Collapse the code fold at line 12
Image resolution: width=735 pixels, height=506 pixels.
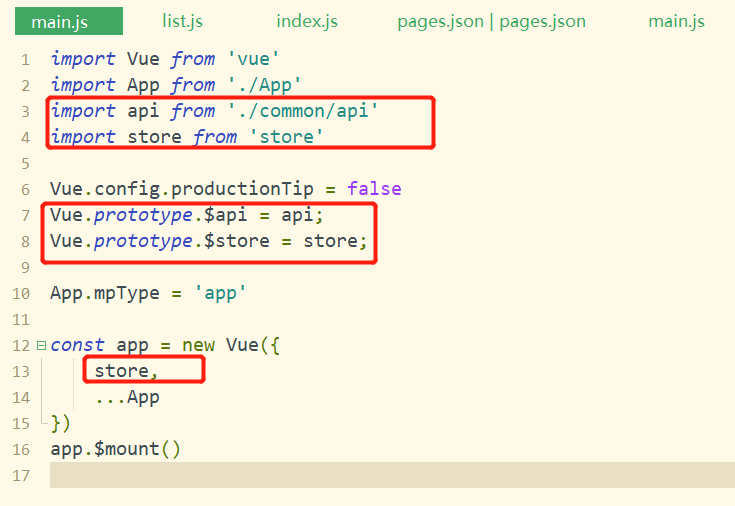point(40,346)
